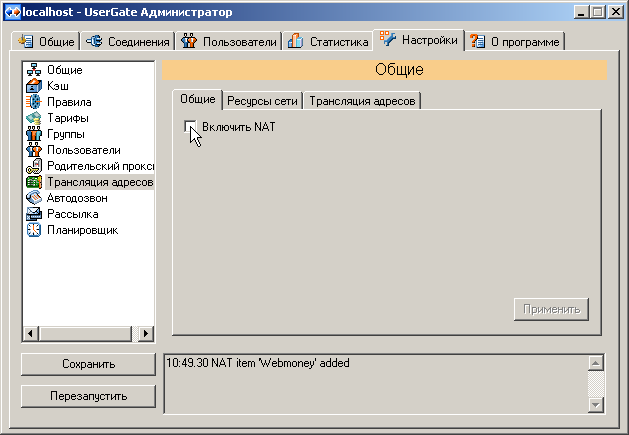
Task: Click the Кэш icon in the sidebar
Action: tap(34, 86)
